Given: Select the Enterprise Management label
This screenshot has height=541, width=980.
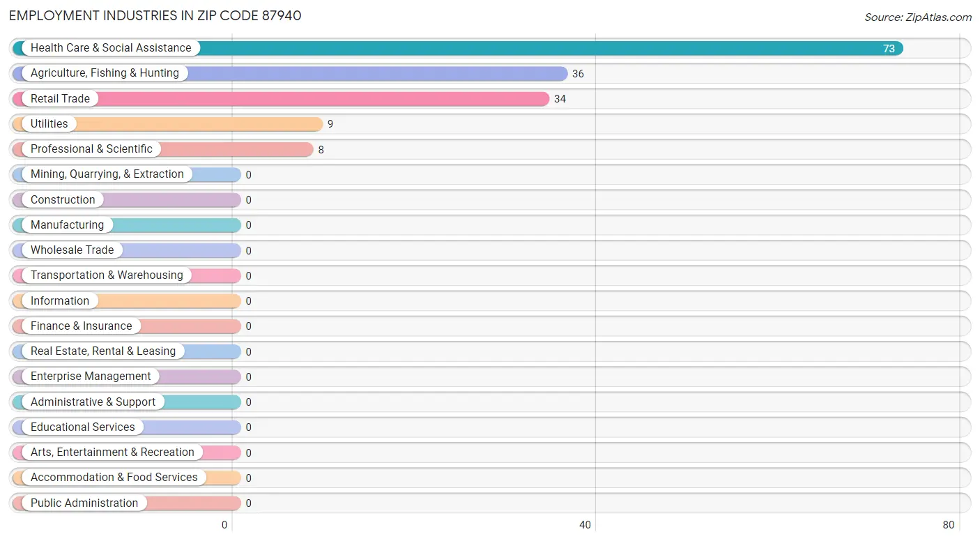Looking at the screenshot, I should [91, 376].
